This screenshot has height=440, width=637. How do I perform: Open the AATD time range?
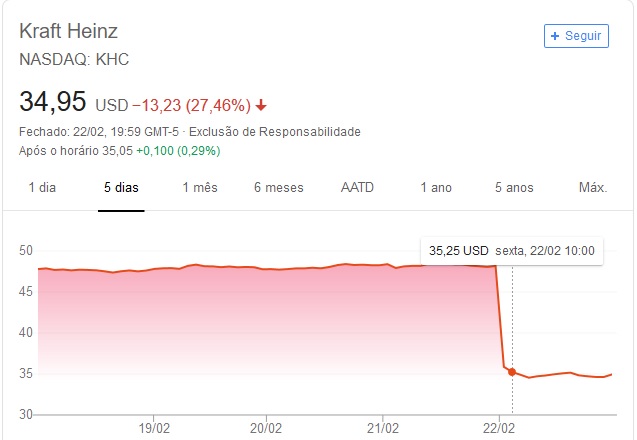[358, 188]
